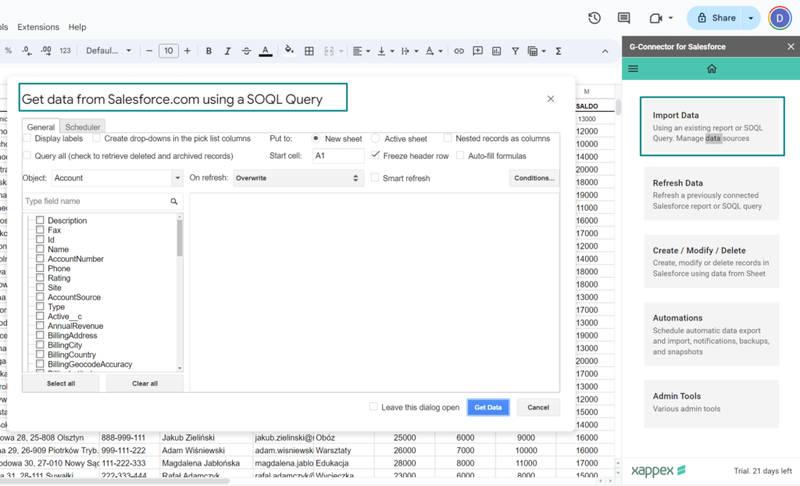Open the On refresh Overwrite dropdown
Image resolution: width=800 pixels, height=486 pixels.
coord(298,178)
